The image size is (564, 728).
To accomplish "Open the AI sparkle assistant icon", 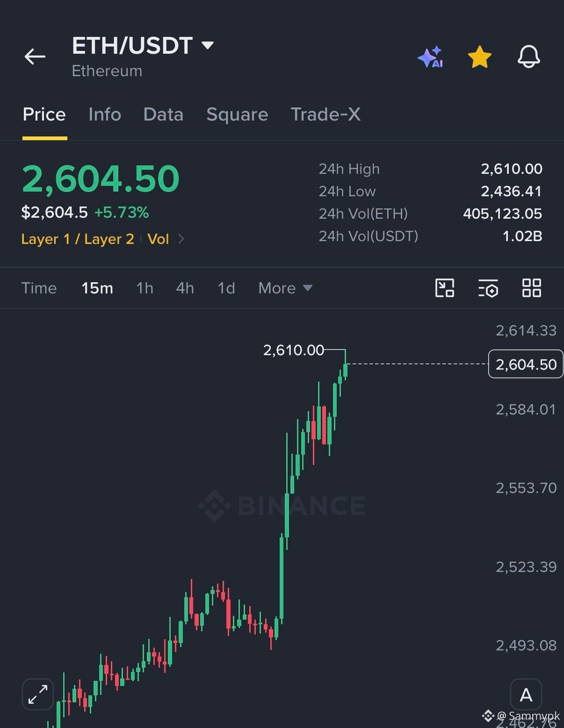I will coord(431,57).
